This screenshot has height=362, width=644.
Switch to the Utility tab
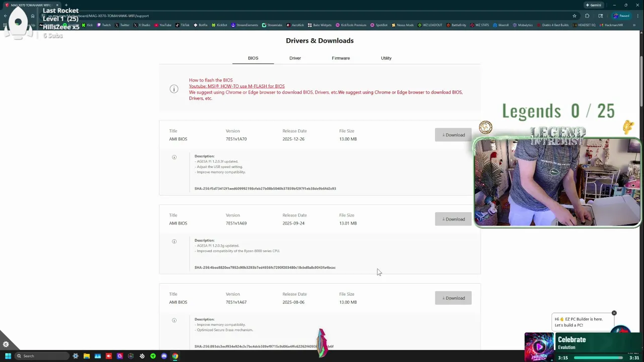pyautogui.click(x=386, y=58)
